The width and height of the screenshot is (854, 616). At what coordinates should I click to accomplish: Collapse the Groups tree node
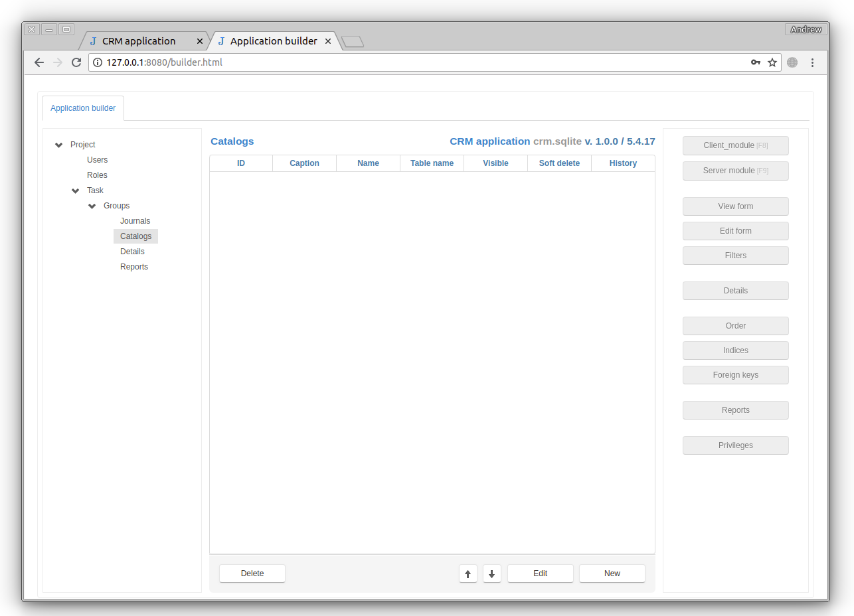(92, 206)
